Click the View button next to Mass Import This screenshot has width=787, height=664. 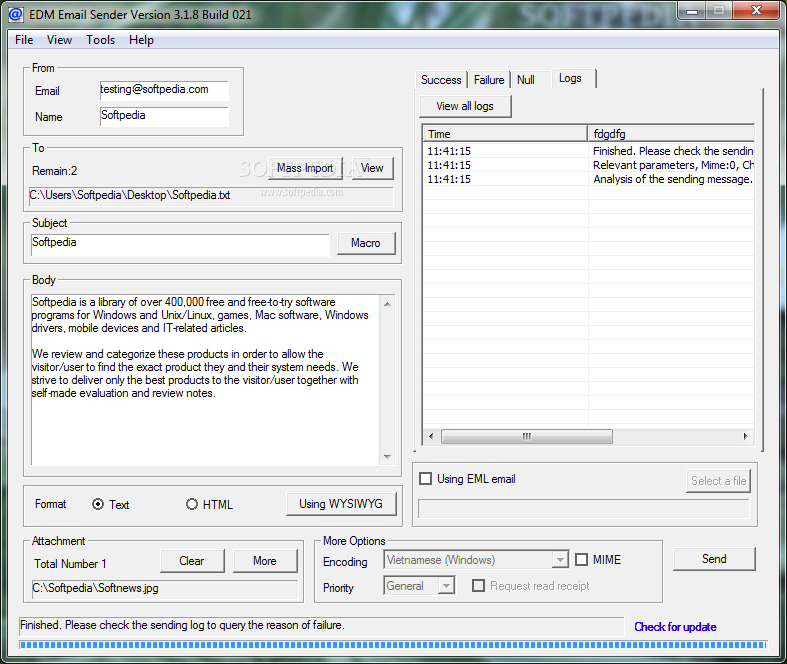pos(372,168)
